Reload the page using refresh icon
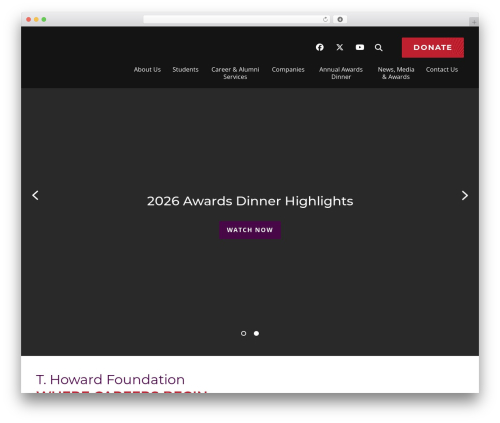 tap(325, 19)
